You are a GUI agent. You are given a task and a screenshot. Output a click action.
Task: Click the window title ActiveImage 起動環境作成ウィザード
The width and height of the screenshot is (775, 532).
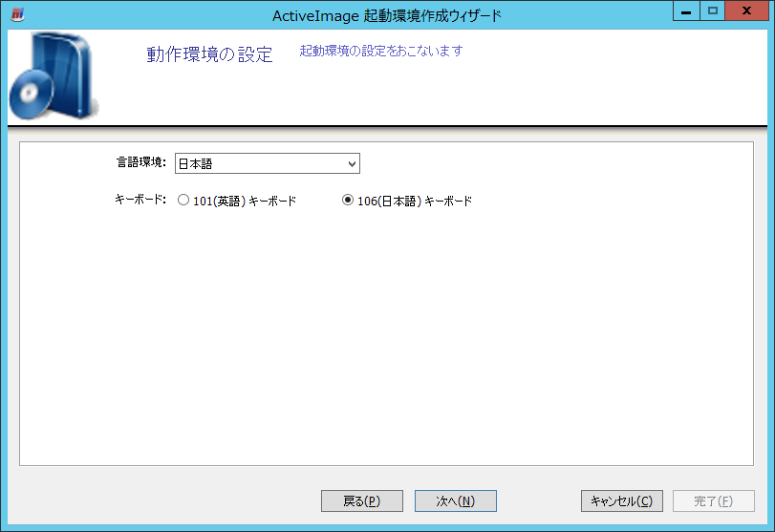pyautogui.click(x=386, y=16)
